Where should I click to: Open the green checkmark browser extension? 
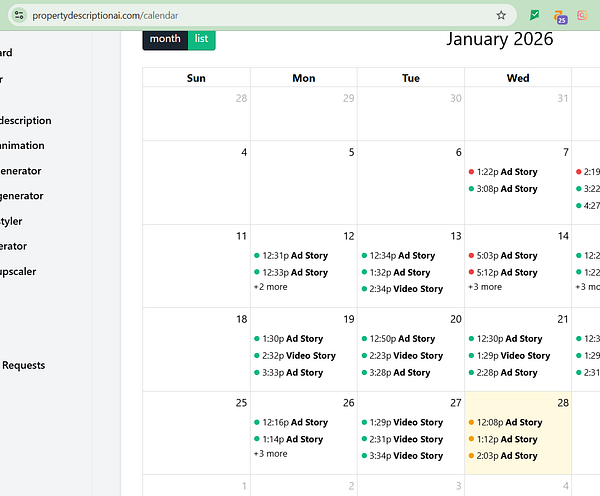click(534, 15)
